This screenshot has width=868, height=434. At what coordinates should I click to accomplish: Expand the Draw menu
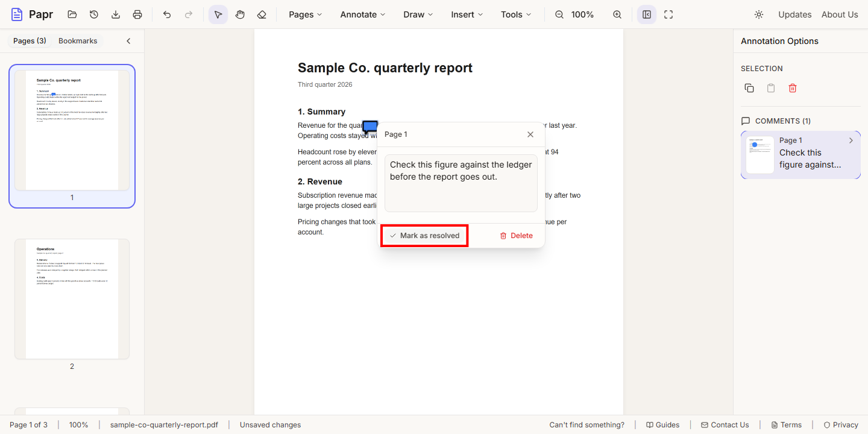(x=418, y=14)
